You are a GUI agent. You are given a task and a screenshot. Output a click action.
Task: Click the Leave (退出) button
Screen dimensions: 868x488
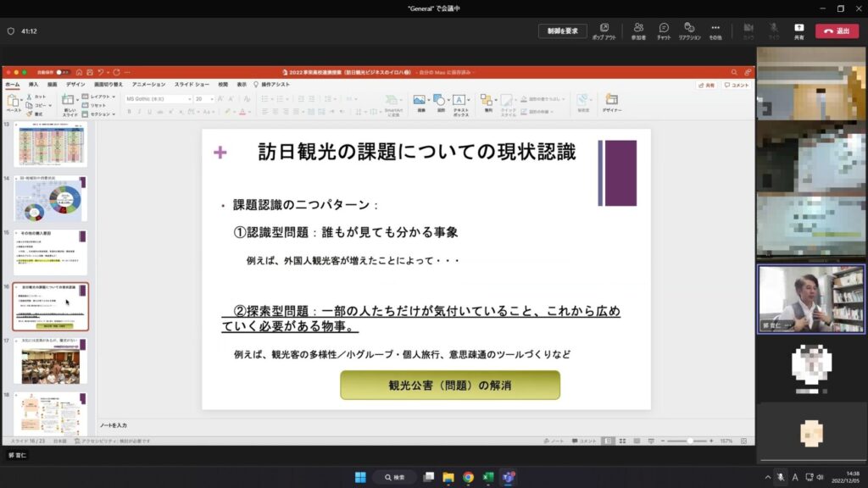point(837,31)
